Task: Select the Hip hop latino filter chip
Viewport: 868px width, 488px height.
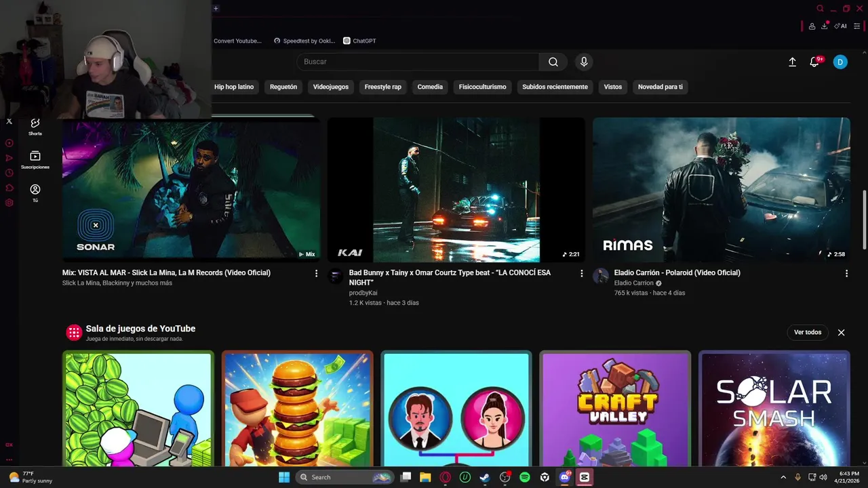Action: click(234, 87)
